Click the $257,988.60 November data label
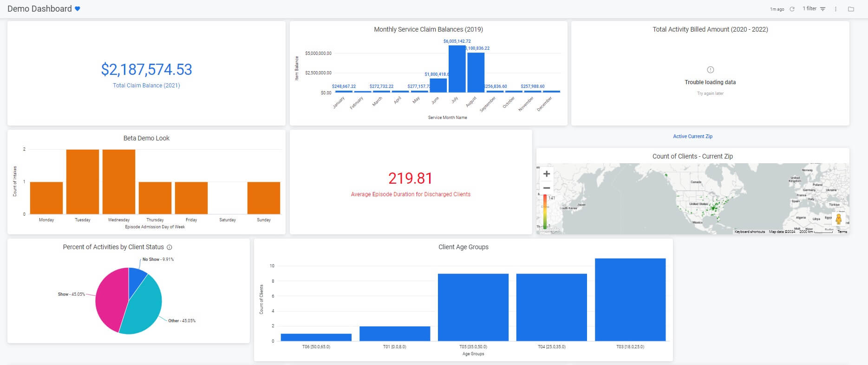Image resolution: width=868 pixels, height=365 pixels. point(532,86)
